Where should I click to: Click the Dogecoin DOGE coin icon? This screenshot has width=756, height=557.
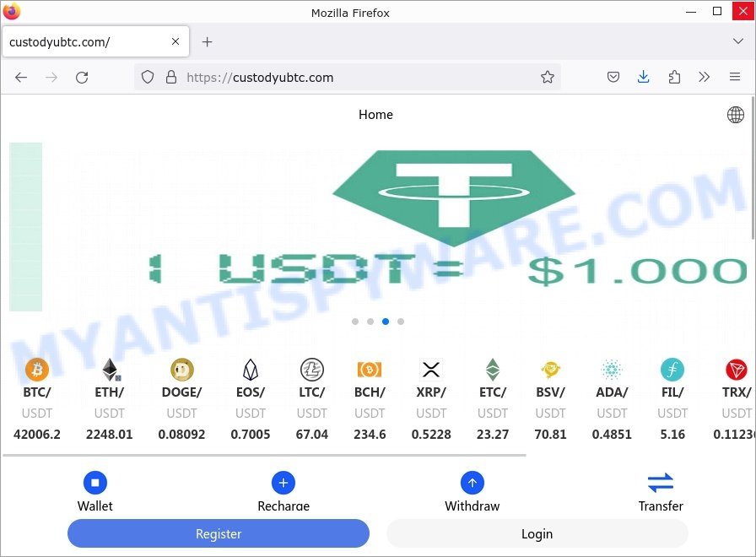click(182, 370)
